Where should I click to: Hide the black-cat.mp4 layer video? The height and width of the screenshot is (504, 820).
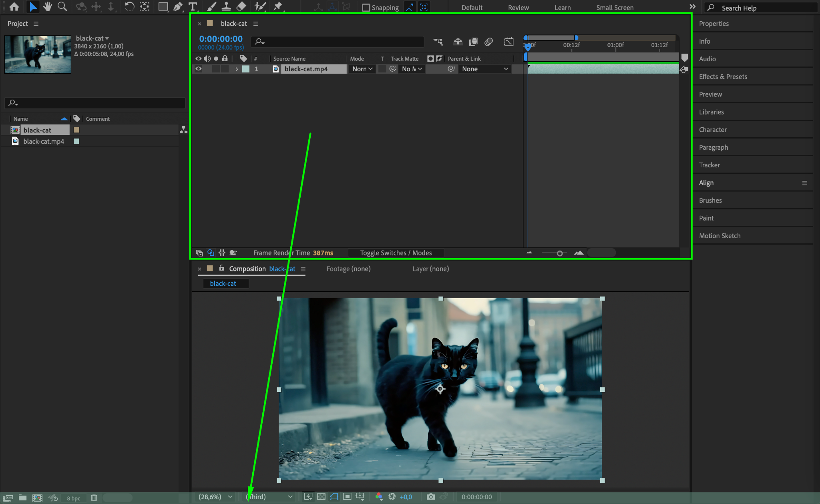(x=198, y=69)
